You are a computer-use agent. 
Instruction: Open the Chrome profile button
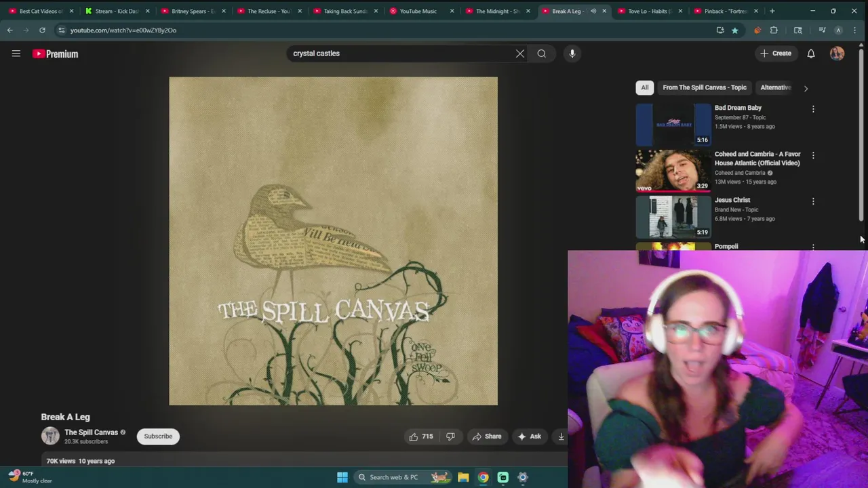click(838, 30)
